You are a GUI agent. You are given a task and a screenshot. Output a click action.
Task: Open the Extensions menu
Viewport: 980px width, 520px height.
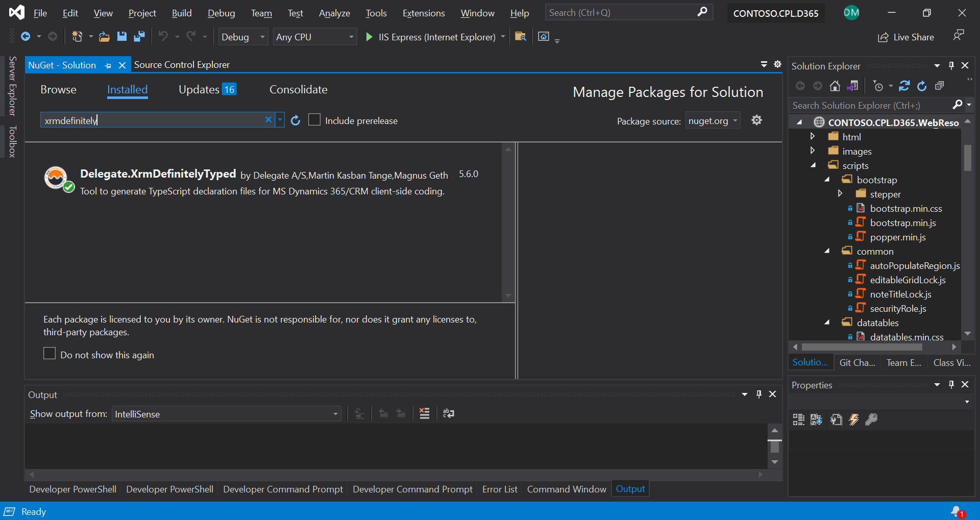(423, 13)
